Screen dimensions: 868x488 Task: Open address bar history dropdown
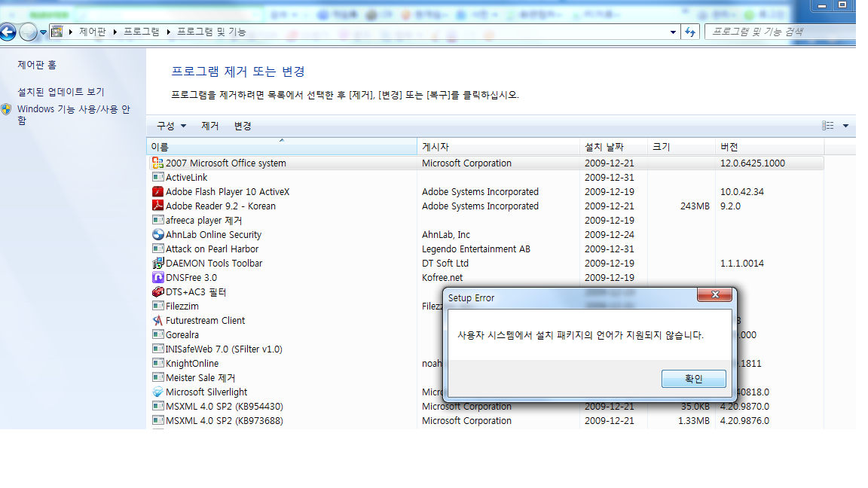click(x=673, y=32)
